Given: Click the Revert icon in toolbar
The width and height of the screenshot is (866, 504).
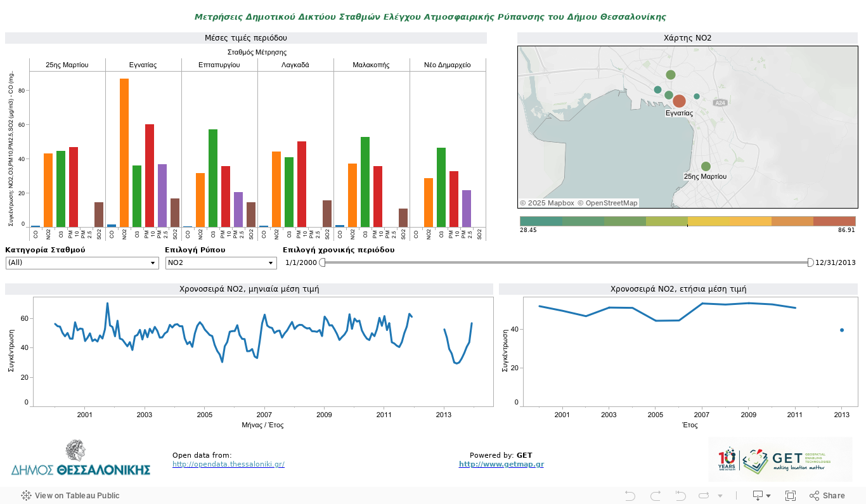Looking at the screenshot, I should point(680,496).
